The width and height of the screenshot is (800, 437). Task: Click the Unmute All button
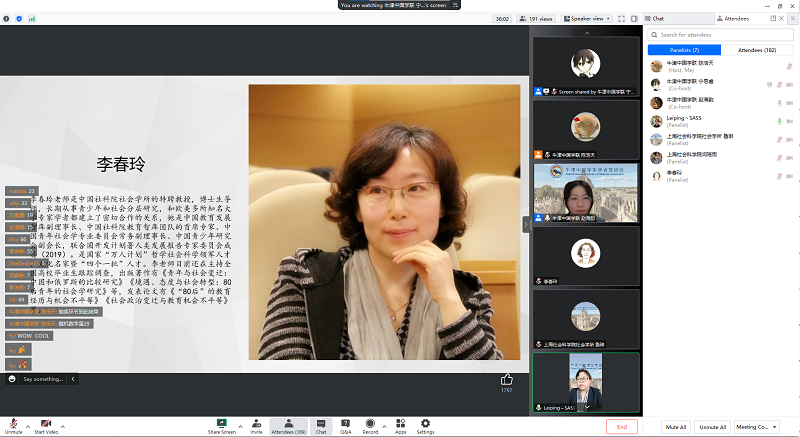[x=712, y=427]
